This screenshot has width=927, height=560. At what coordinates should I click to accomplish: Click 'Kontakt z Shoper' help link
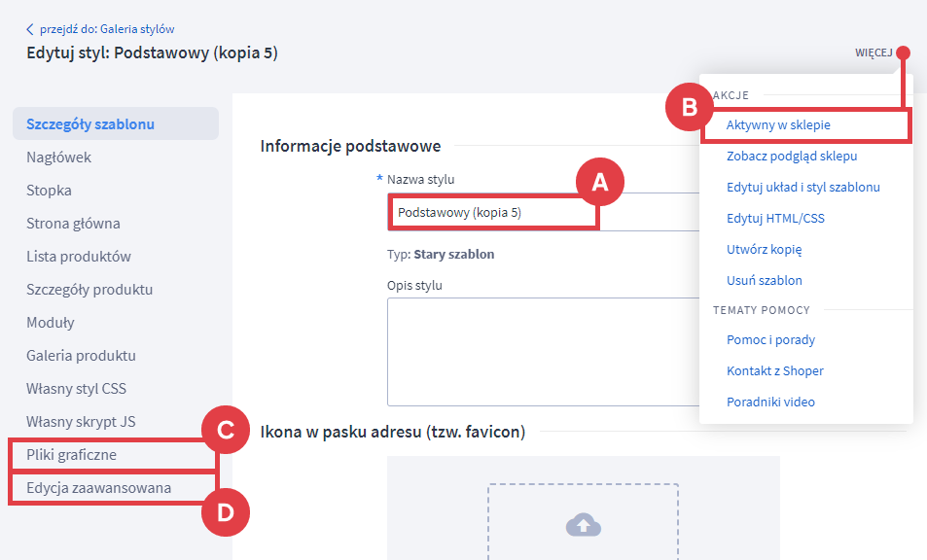[774, 370]
